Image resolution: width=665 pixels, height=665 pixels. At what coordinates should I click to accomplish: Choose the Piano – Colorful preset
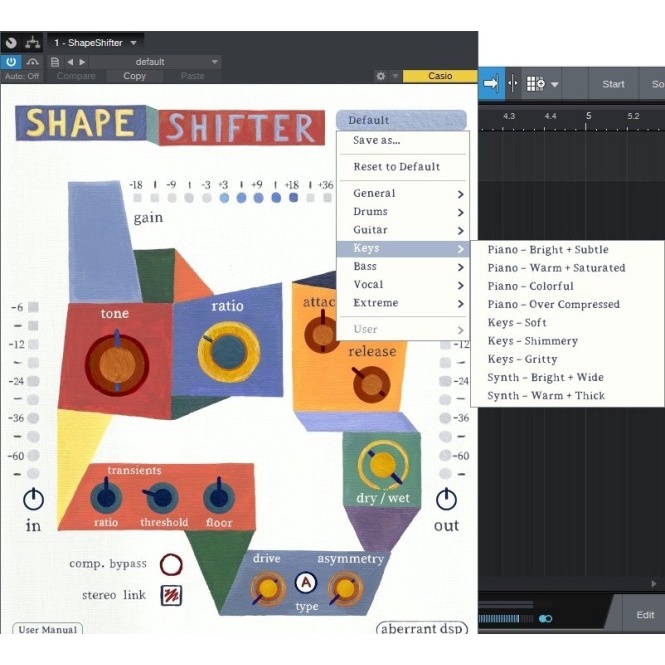click(567, 286)
